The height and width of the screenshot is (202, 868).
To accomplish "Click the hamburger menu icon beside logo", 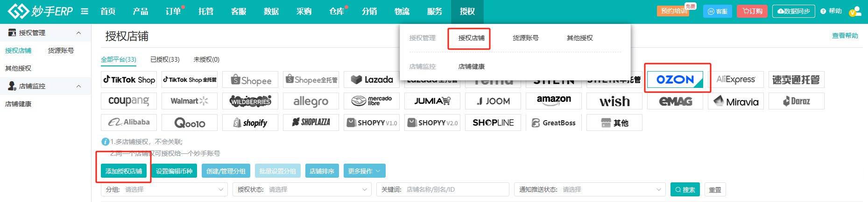I will 85,11.
